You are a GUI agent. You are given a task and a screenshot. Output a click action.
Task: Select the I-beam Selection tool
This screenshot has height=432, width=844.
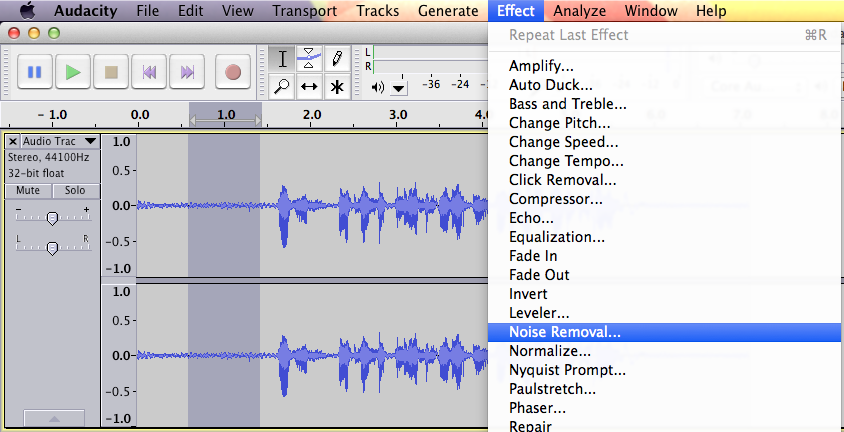[x=283, y=58]
